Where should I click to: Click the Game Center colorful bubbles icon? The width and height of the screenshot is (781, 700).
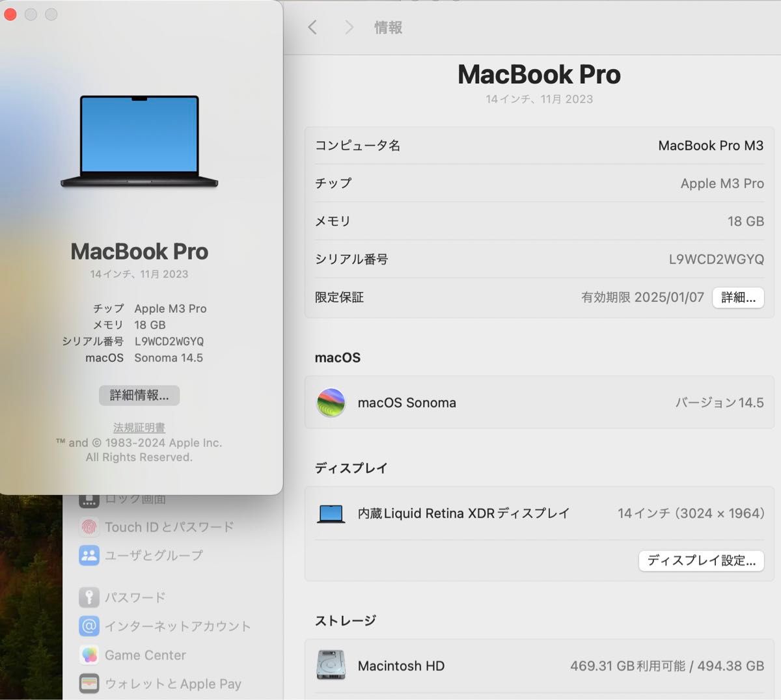pyautogui.click(x=89, y=655)
